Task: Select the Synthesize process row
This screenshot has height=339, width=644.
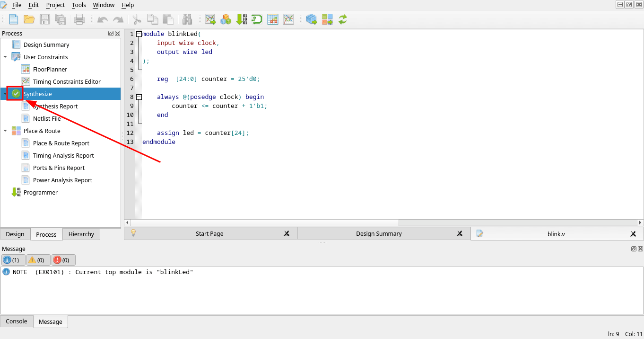Action: (x=61, y=94)
